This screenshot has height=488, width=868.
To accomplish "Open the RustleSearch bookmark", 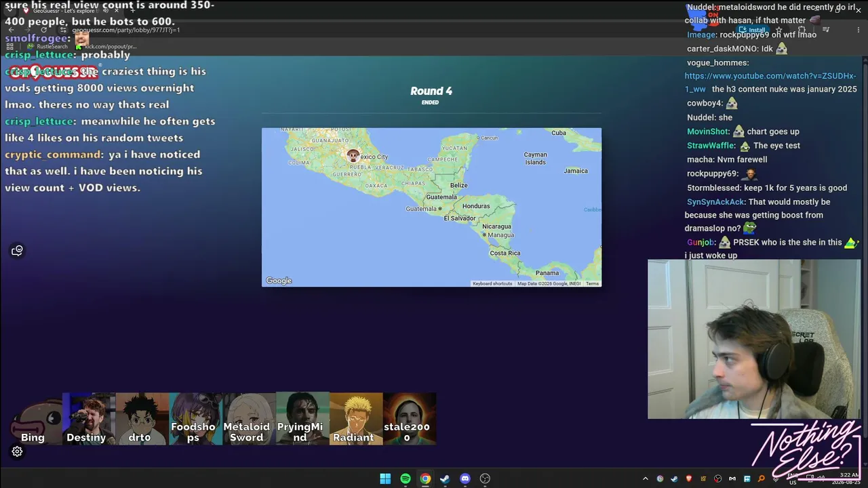I will coord(47,47).
